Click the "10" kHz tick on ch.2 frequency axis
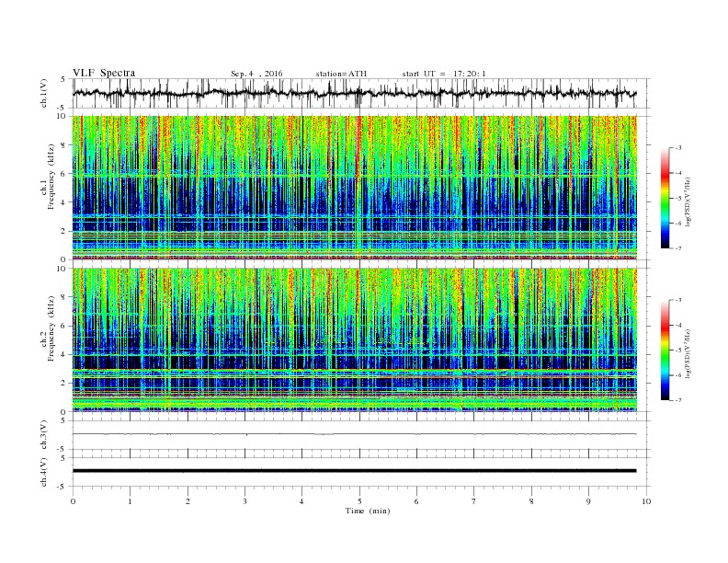The height and width of the screenshot is (563, 728). click(63, 269)
